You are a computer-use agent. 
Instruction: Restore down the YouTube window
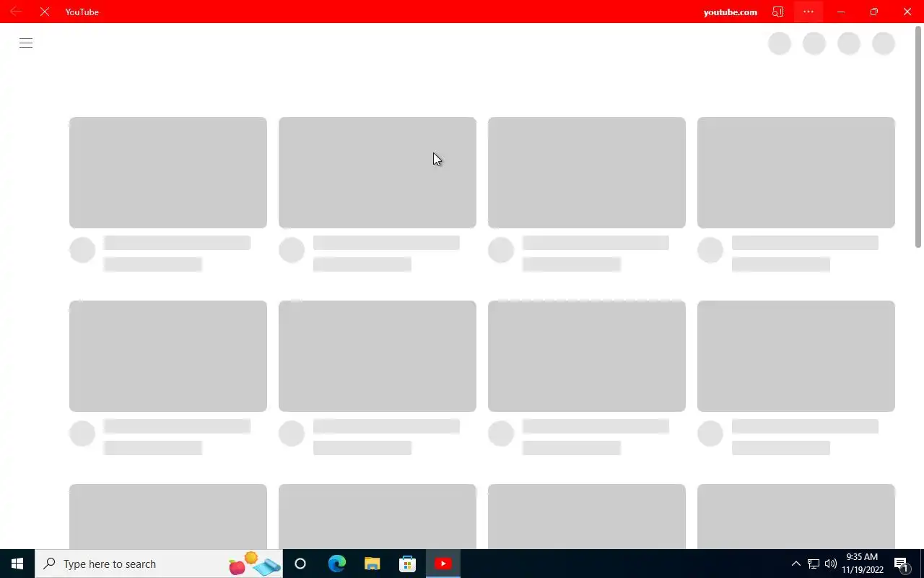pos(874,12)
